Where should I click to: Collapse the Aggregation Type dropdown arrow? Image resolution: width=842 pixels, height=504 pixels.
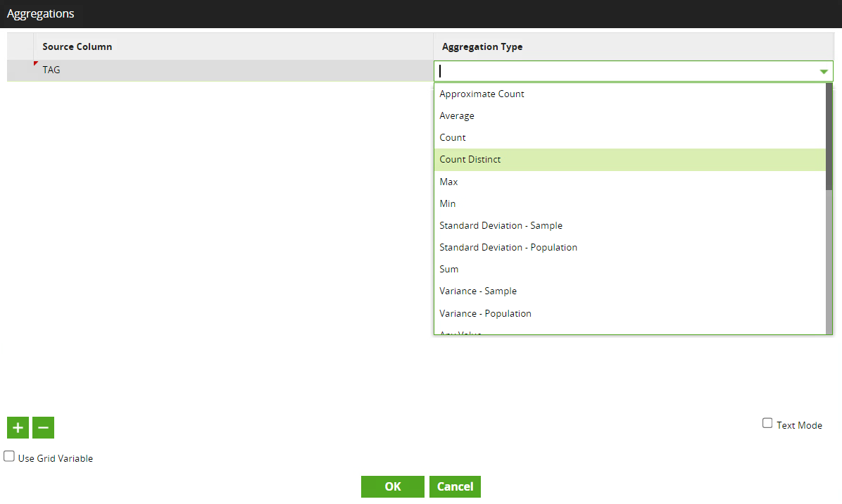pyautogui.click(x=823, y=71)
